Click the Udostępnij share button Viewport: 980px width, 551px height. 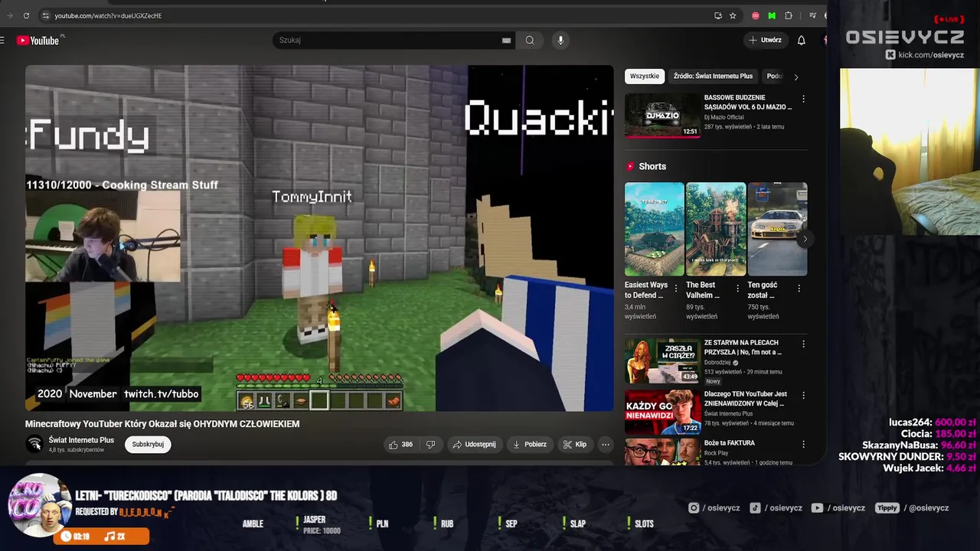click(x=474, y=445)
